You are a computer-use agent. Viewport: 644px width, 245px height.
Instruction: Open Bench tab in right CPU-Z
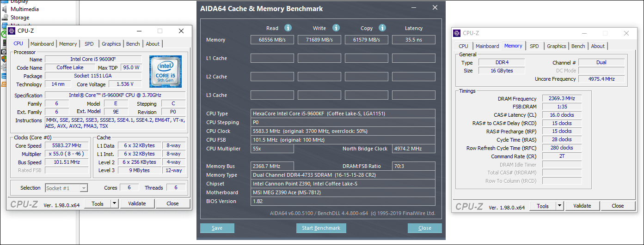point(578,46)
